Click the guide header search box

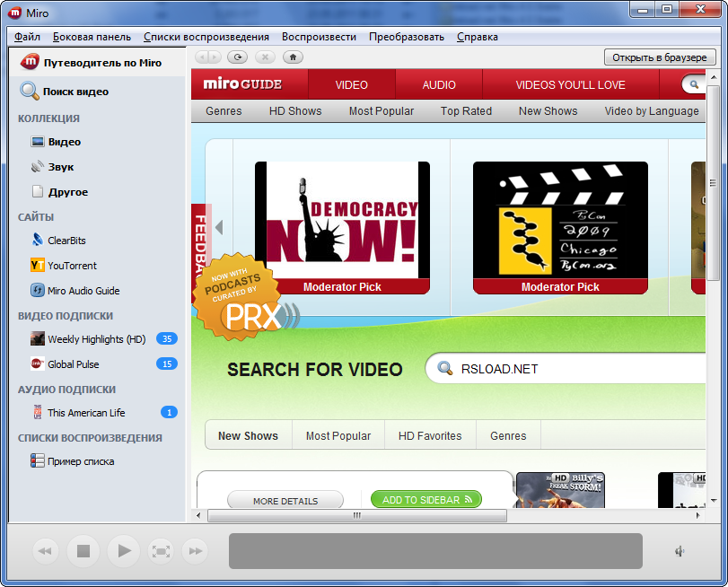coord(694,84)
